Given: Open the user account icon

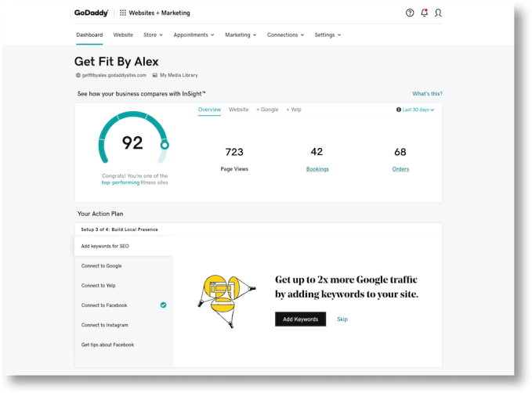Looking at the screenshot, I should (x=438, y=13).
